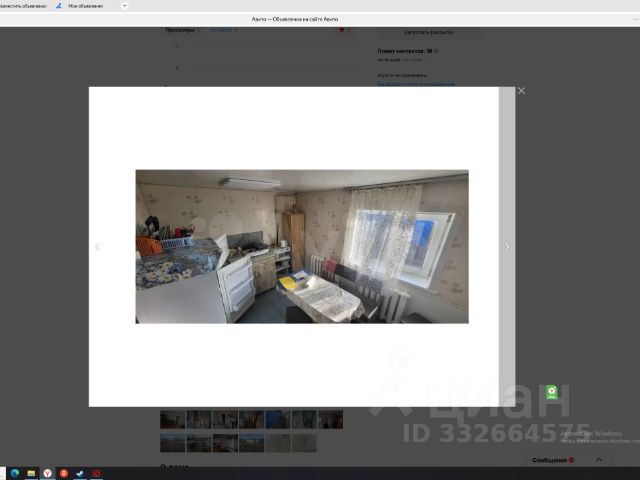Open the second thumbnail in the bottom row
Image resolution: width=640 pixels, height=480 pixels.
point(199,443)
